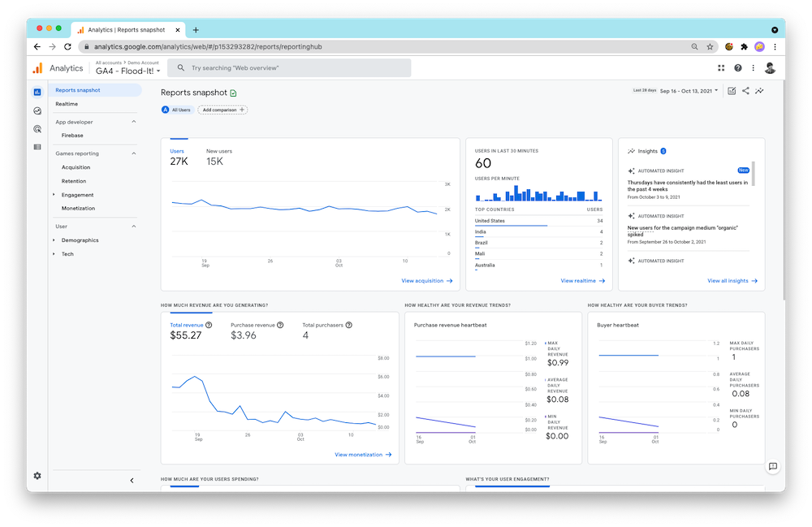Open the Advertising icon in the left rail
This screenshot has height=527, width=812.
coord(37,129)
